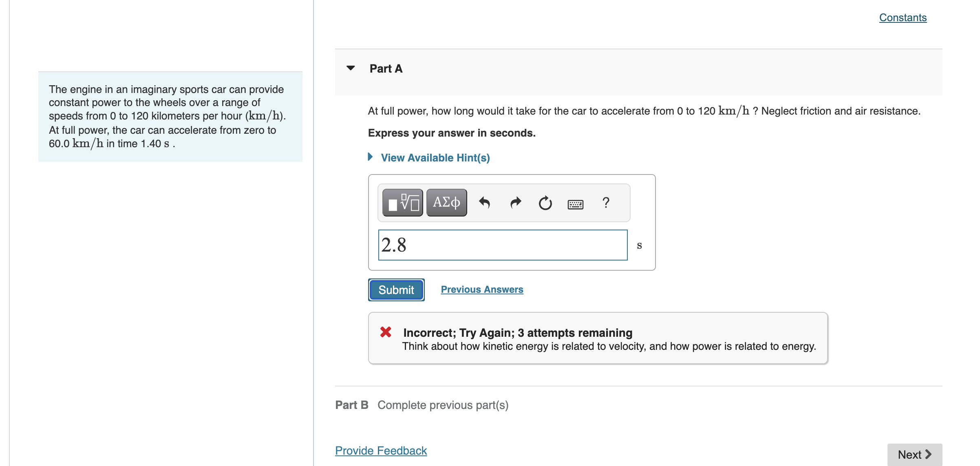The image size is (980, 466).
Task: Open the Constants link
Action: (903, 18)
